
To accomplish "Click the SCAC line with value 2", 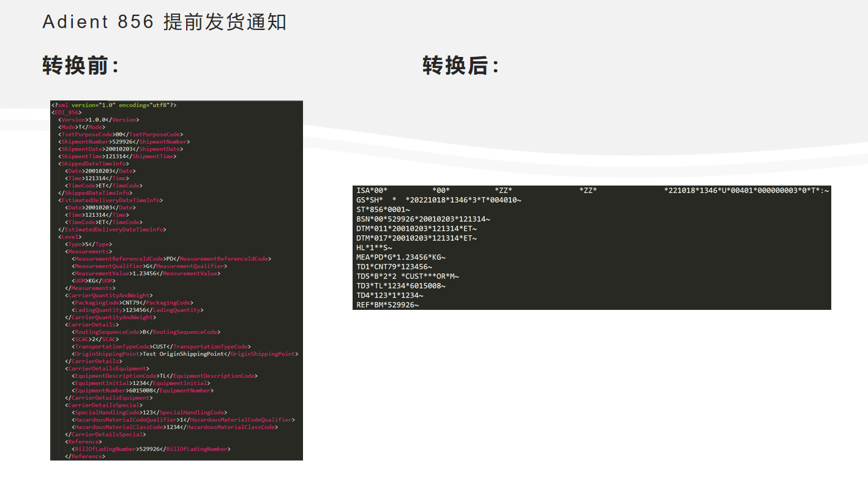I will point(95,339).
